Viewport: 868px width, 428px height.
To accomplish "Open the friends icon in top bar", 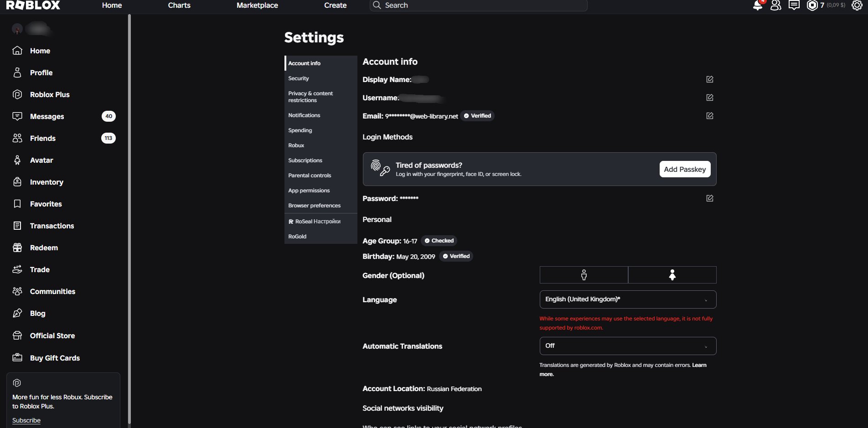I will [x=776, y=5].
